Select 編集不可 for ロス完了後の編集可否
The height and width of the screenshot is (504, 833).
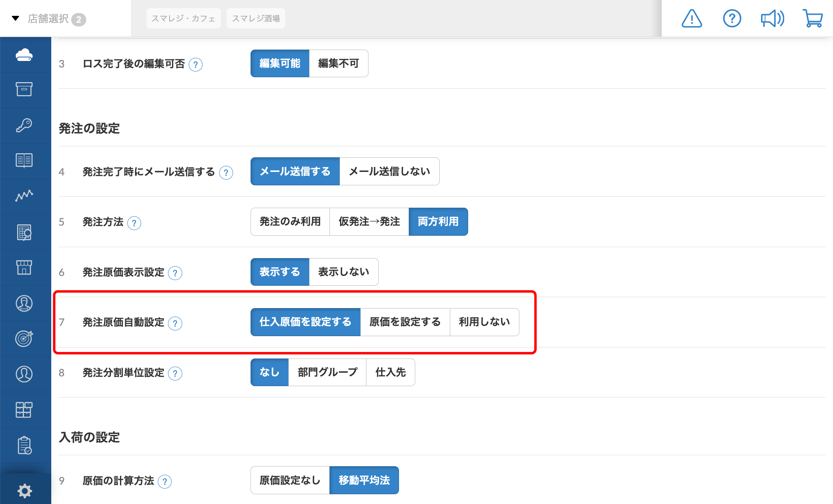338,63
